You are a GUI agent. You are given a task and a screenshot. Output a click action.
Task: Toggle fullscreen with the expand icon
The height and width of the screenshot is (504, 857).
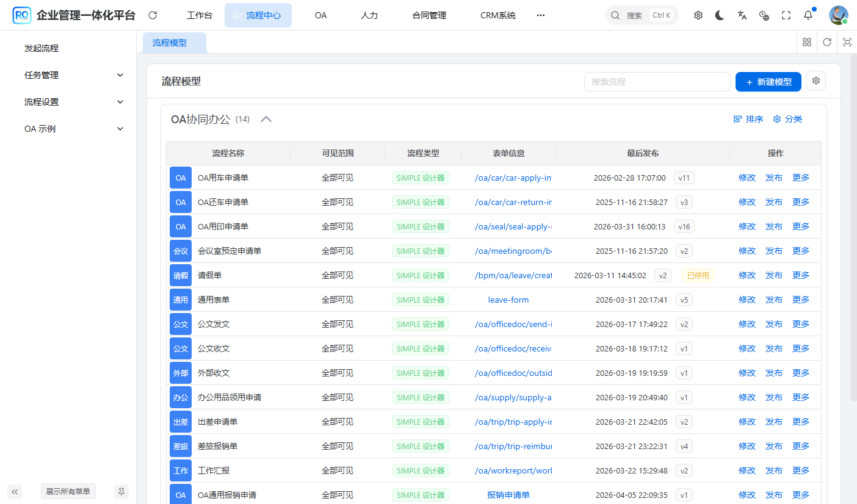click(786, 15)
